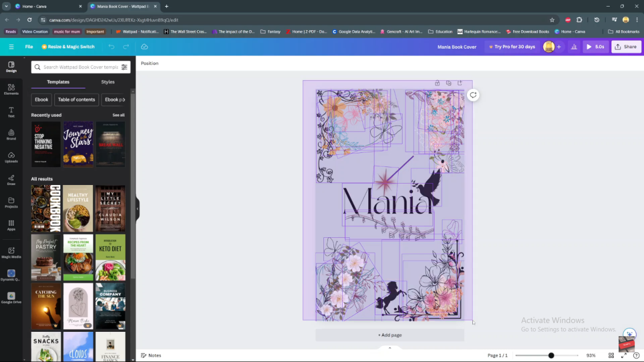Choose the Keto Diet template
This screenshot has height=362, width=644.
tap(110, 257)
